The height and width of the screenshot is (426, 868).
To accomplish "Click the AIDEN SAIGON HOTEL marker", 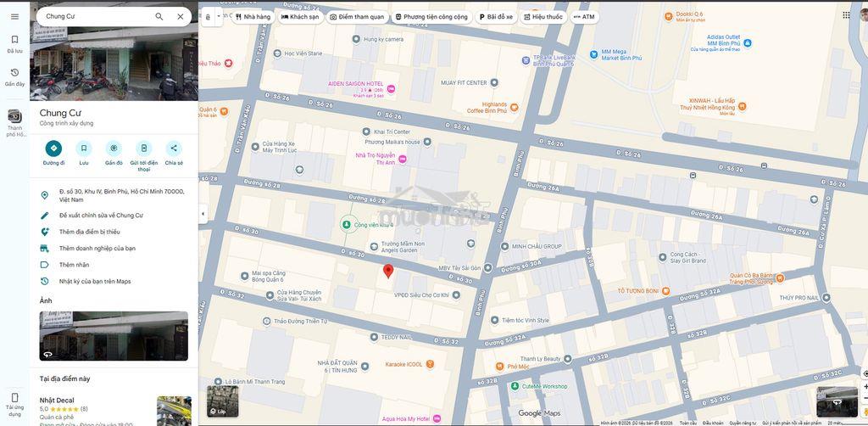I will click(391, 88).
